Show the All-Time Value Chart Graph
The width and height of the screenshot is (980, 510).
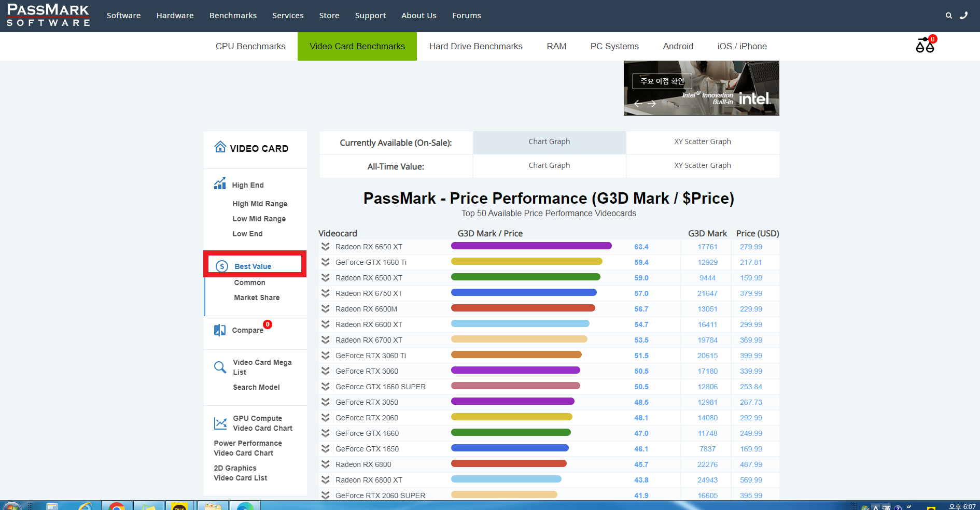pyautogui.click(x=549, y=166)
